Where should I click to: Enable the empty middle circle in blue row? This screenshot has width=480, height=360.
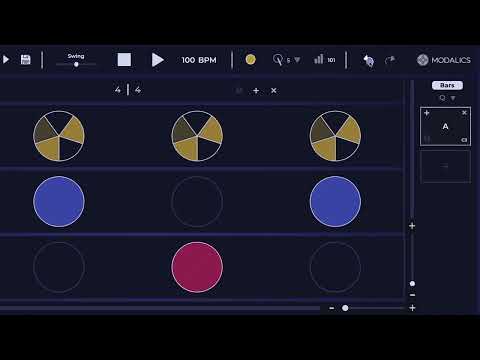click(197, 202)
